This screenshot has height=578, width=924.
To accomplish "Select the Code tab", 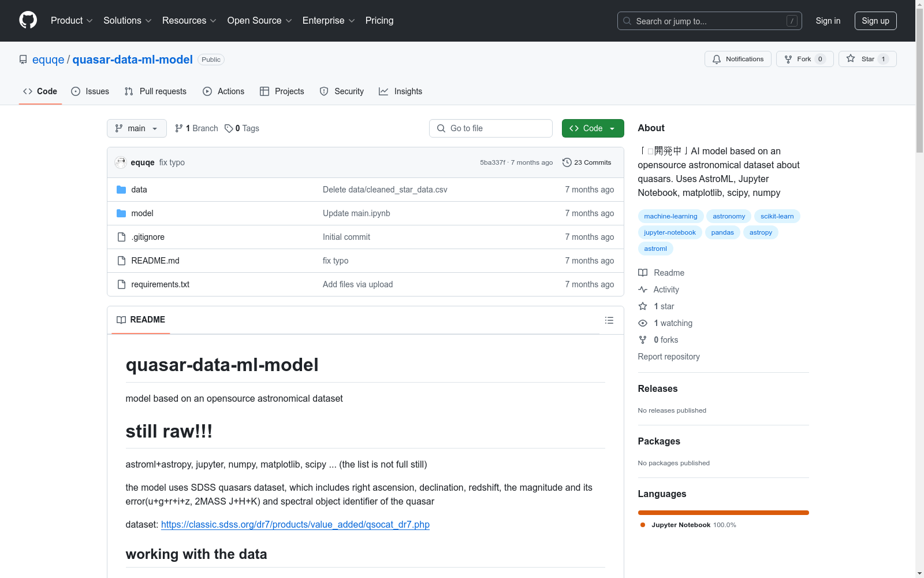I will coord(40,91).
